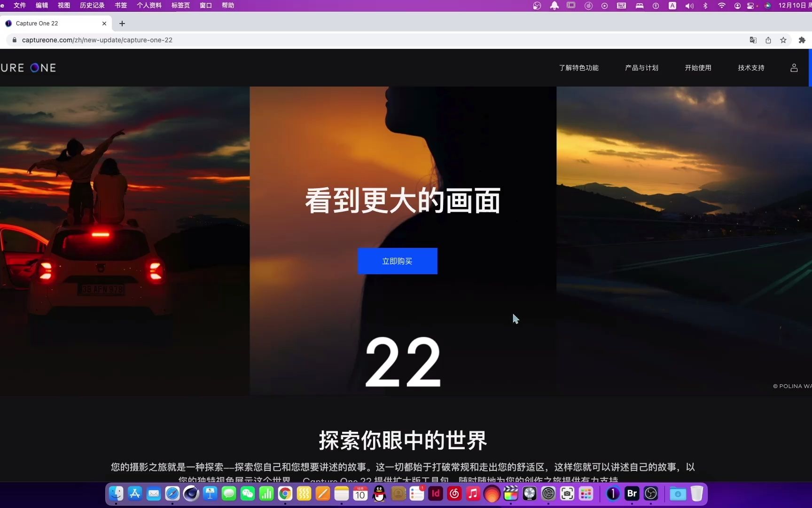The width and height of the screenshot is (812, 508).
Task: Open the Downloads folder in the dock
Action: coord(677,494)
